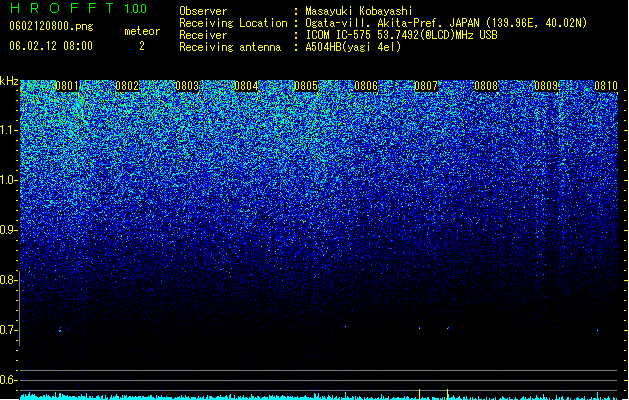Image resolution: width=629 pixels, height=400 pixels.
Task: Click the A504HB antenna description text
Action: 353,47
